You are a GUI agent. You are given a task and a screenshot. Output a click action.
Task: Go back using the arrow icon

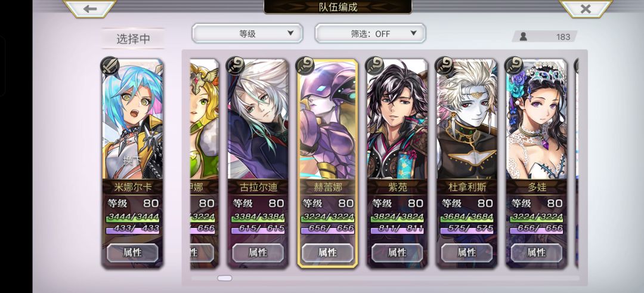pos(89,8)
